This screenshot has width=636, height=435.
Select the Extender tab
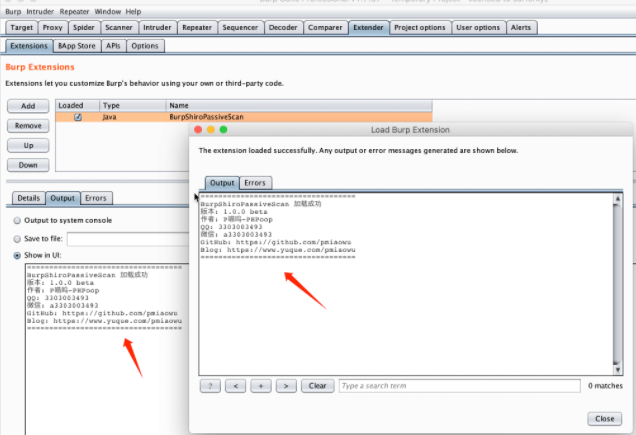368,28
